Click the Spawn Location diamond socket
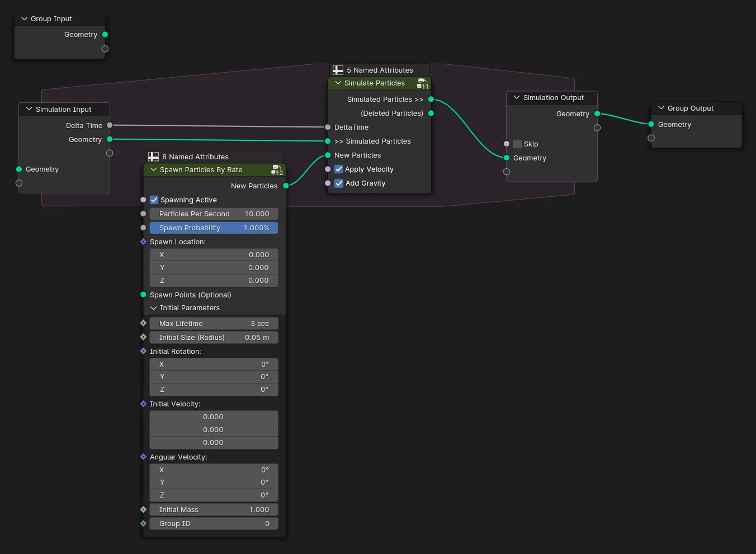The width and height of the screenshot is (756, 554). pyautogui.click(x=143, y=242)
